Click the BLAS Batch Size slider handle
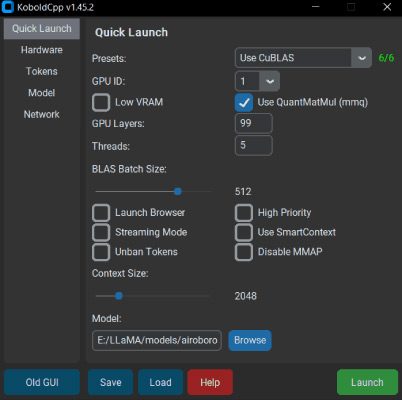 click(178, 191)
